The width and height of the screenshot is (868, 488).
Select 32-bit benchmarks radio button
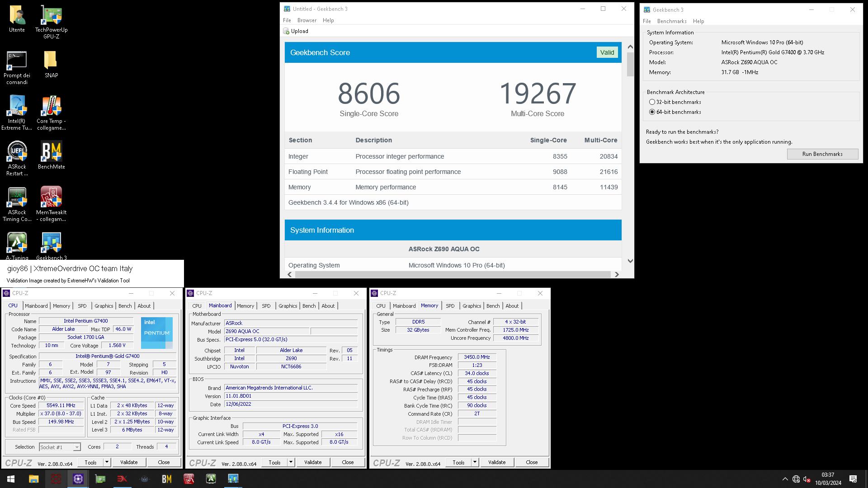tap(652, 102)
